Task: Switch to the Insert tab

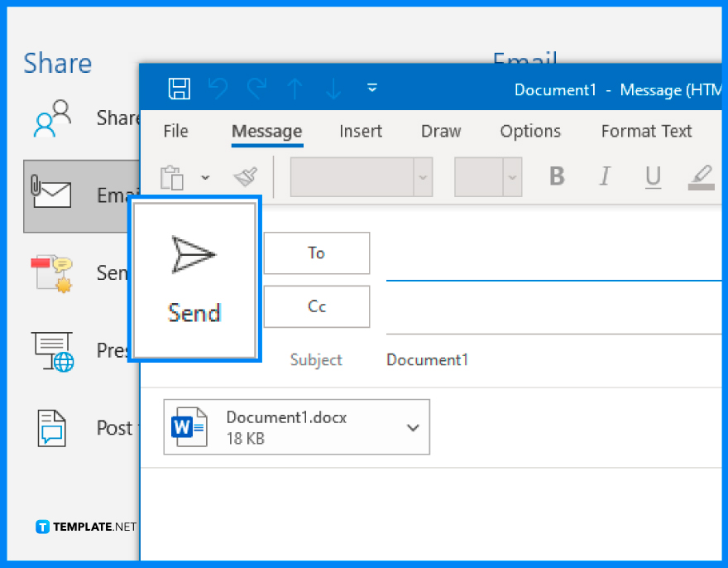Action: [x=361, y=131]
